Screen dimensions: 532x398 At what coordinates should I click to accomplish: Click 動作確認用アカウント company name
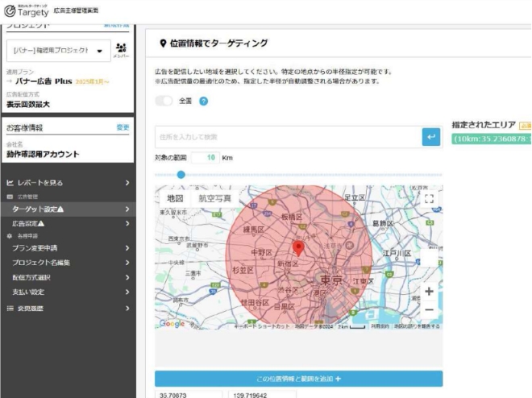click(x=43, y=154)
